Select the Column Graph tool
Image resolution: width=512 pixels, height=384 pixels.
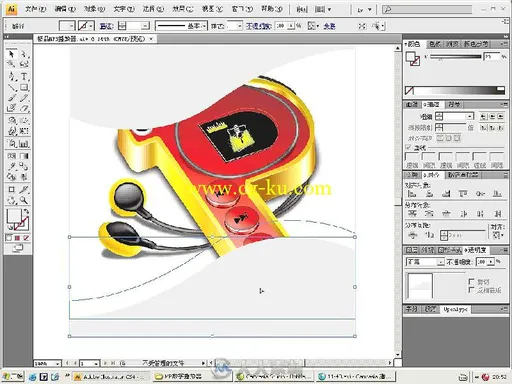pyautogui.click(x=24, y=144)
